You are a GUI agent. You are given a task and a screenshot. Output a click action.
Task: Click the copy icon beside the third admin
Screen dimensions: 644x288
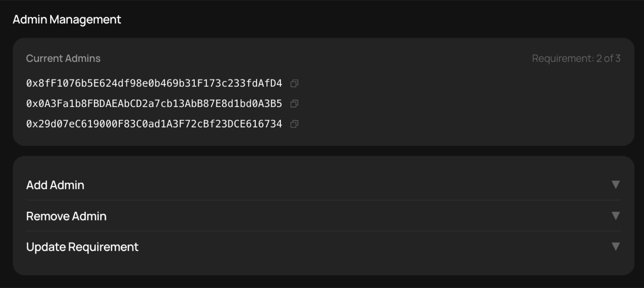click(295, 124)
